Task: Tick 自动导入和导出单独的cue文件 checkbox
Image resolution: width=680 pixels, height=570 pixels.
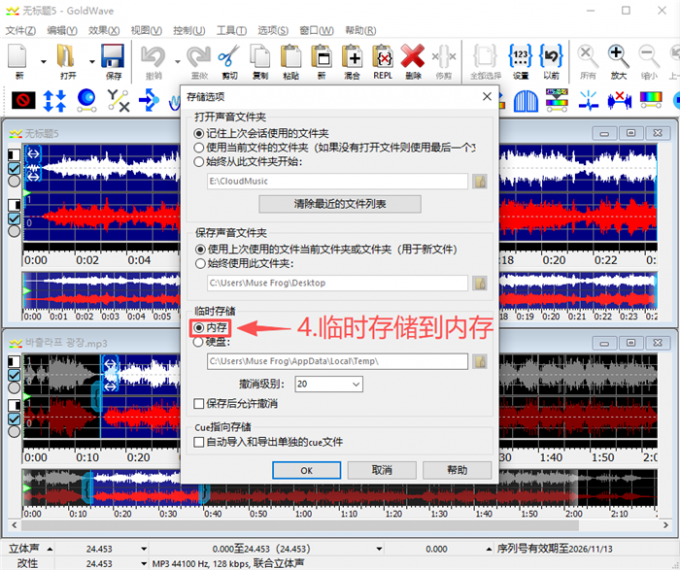Action: (200, 441)
